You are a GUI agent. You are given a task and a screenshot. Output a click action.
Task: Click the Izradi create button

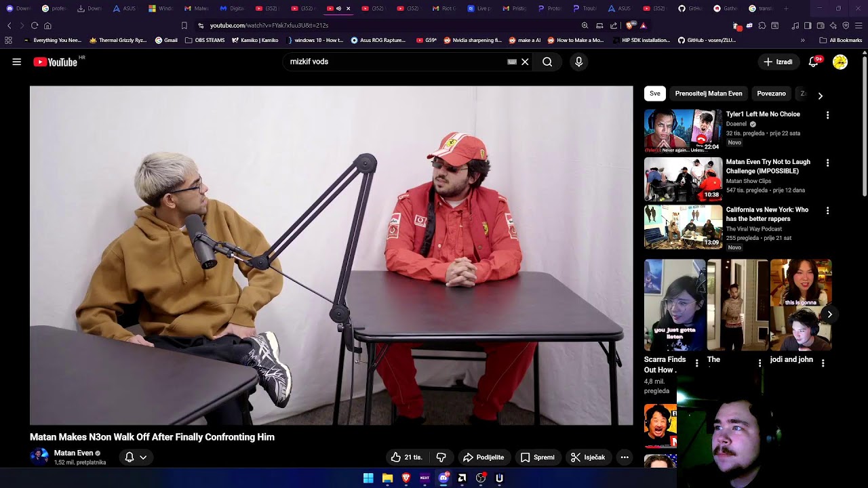tap(778, 62)
